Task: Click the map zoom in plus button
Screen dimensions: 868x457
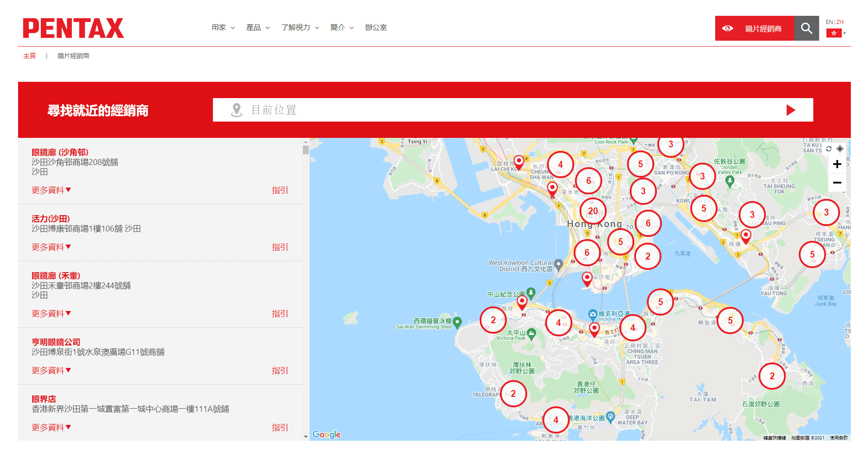Action: coord(837,165)
